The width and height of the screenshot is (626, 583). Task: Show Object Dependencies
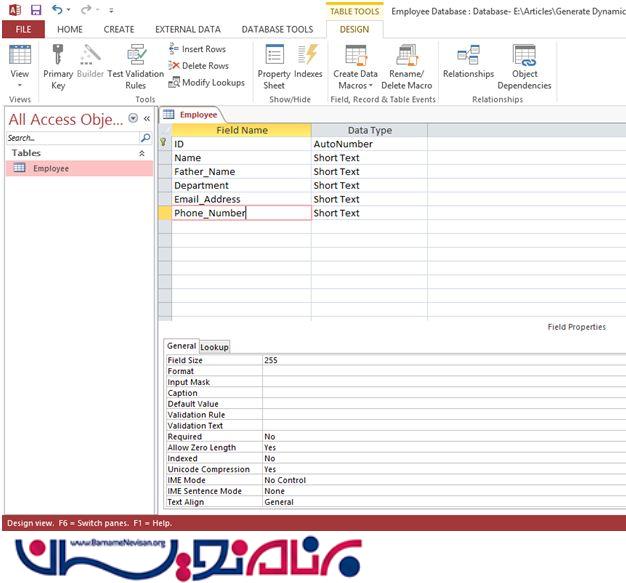coord(524,56)
